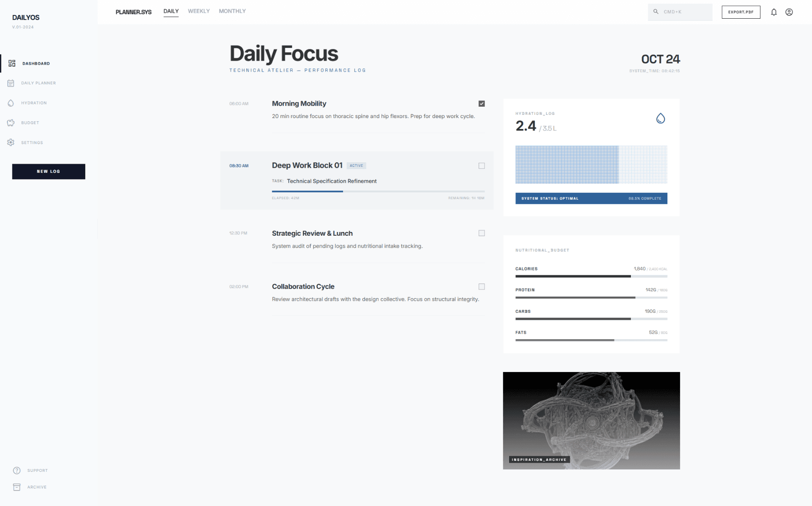This screenshot has height=506, width=812.
Task: Check off Collaboration Cycle
Action: [x=481, y=286]
